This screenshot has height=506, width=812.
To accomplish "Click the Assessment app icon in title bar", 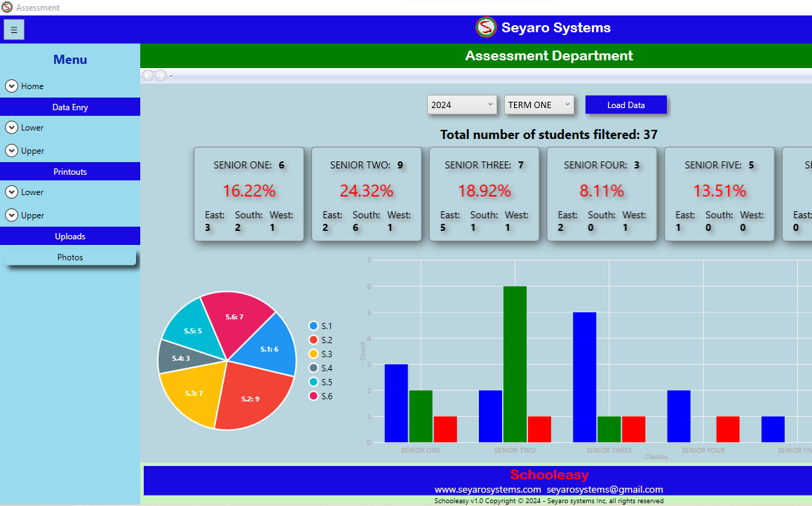I will point(7,7).
